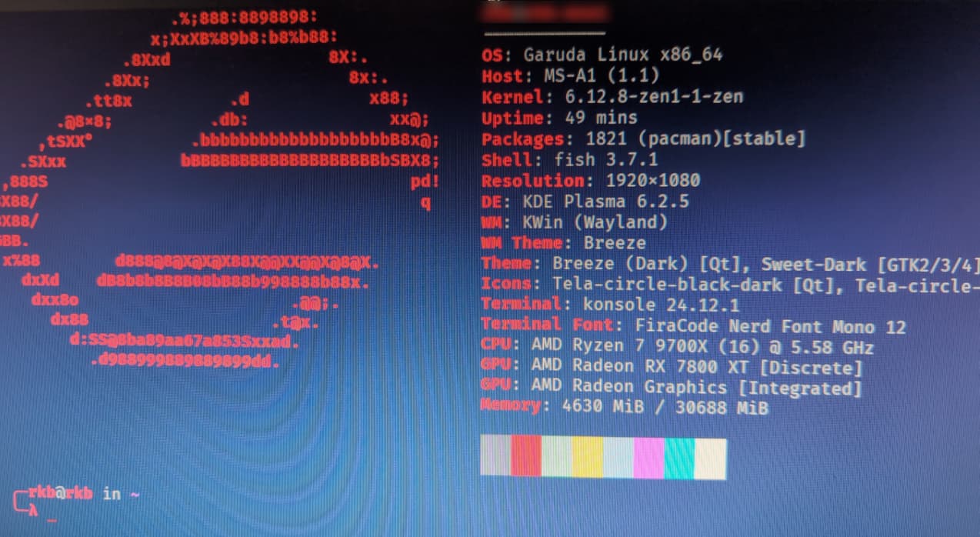Click the Kernel version line

tap(612, 98)
